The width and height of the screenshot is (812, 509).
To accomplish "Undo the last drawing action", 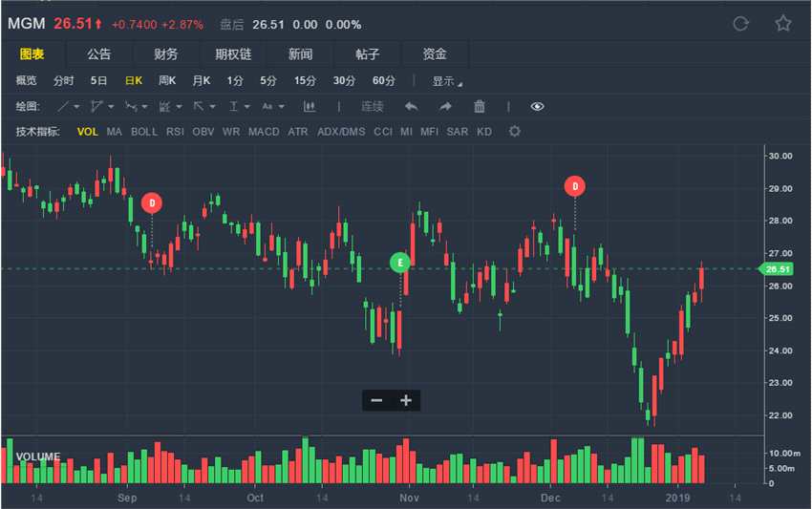I will tap(411, 107).
